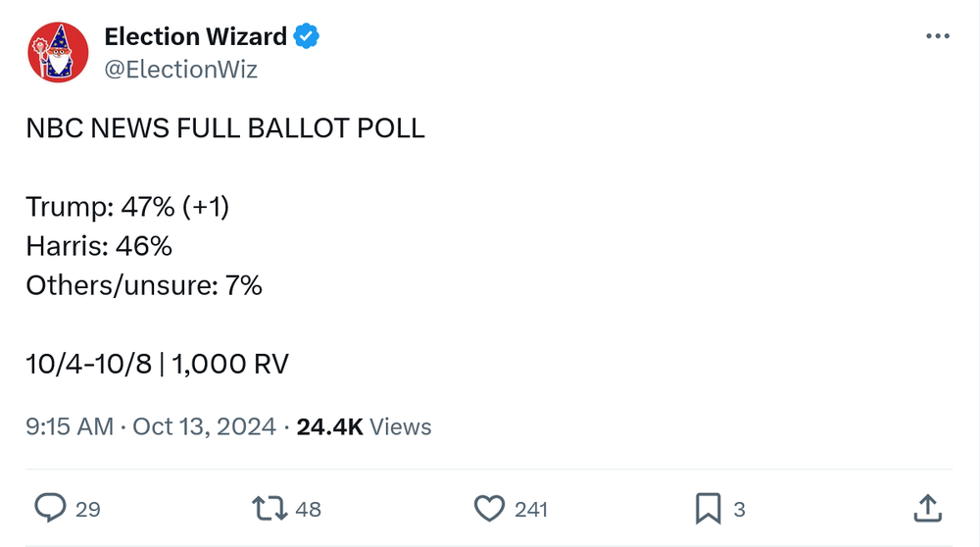
Task: Click the repost count of 48
Action: coord(308,509)
